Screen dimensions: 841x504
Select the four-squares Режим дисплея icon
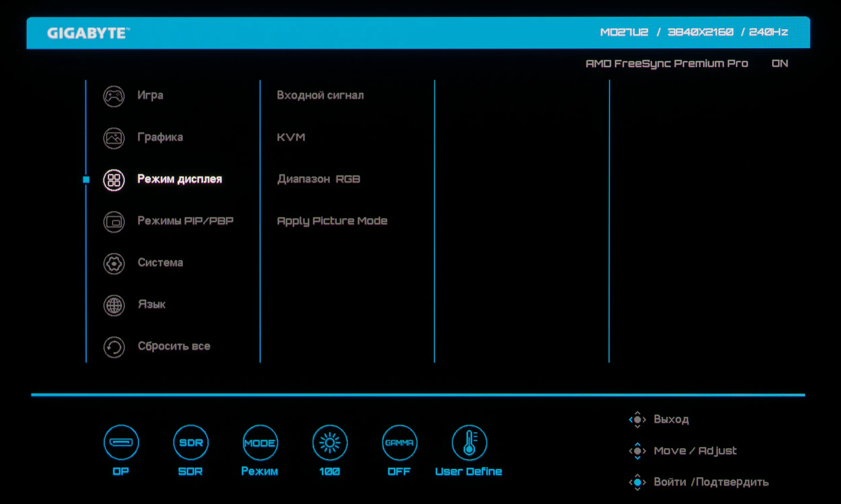point(114,180)
